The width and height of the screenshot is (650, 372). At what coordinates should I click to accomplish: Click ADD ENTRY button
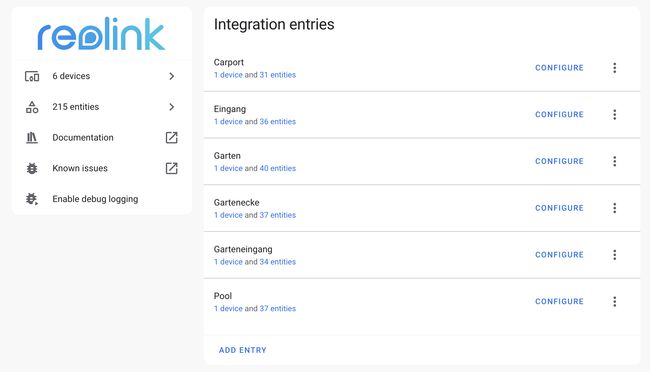coord(243,350)
